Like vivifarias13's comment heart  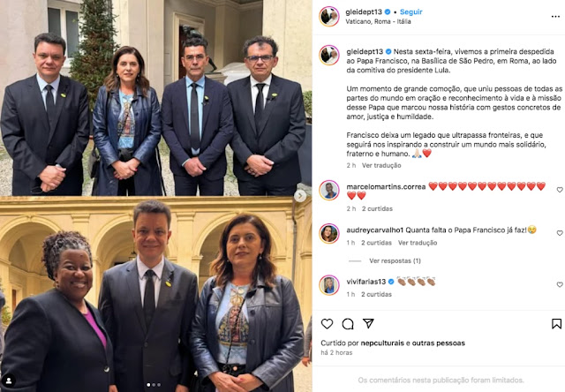(559, 284)
